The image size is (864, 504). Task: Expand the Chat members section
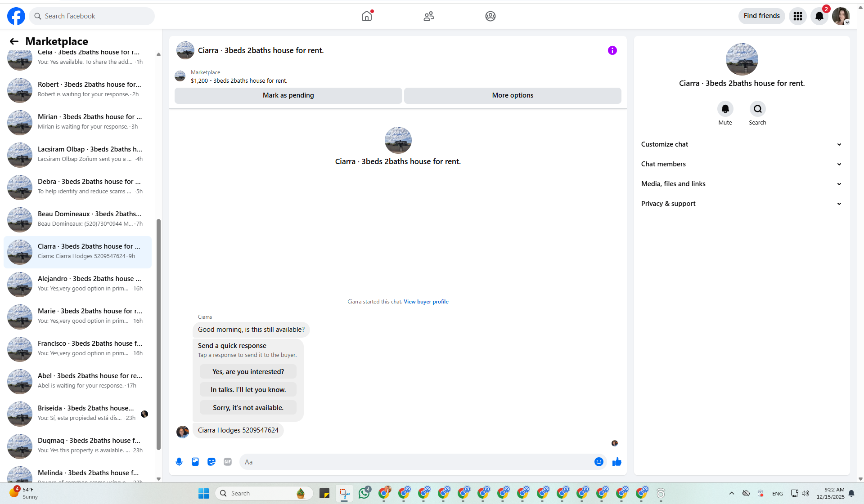(x=742, y=164)
